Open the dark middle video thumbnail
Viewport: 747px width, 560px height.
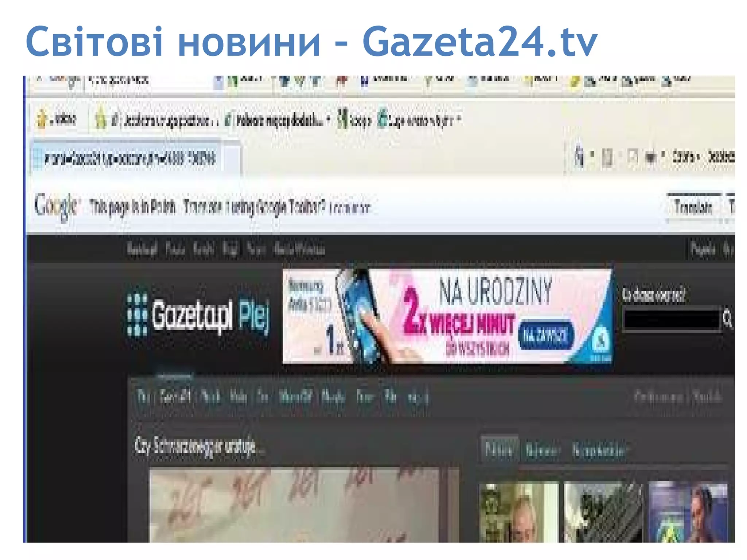click(x=604, y=512)
